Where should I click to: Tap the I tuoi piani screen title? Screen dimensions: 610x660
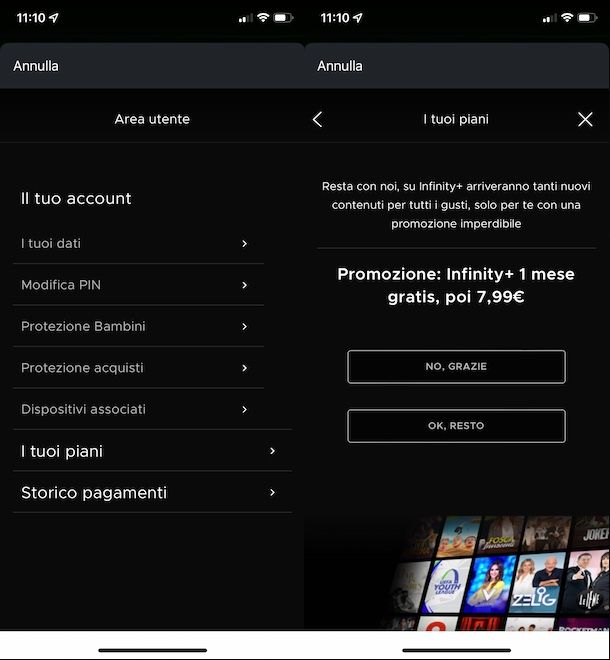click(x=456, y=120)
